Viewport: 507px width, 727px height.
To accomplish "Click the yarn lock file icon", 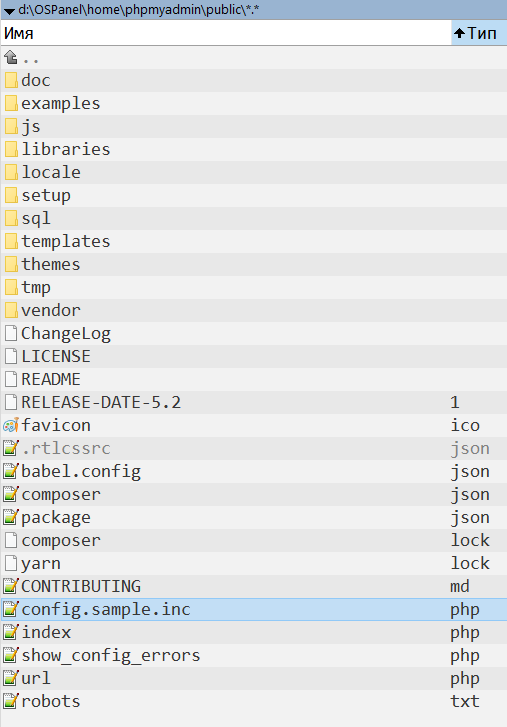I will pos(11,563).
